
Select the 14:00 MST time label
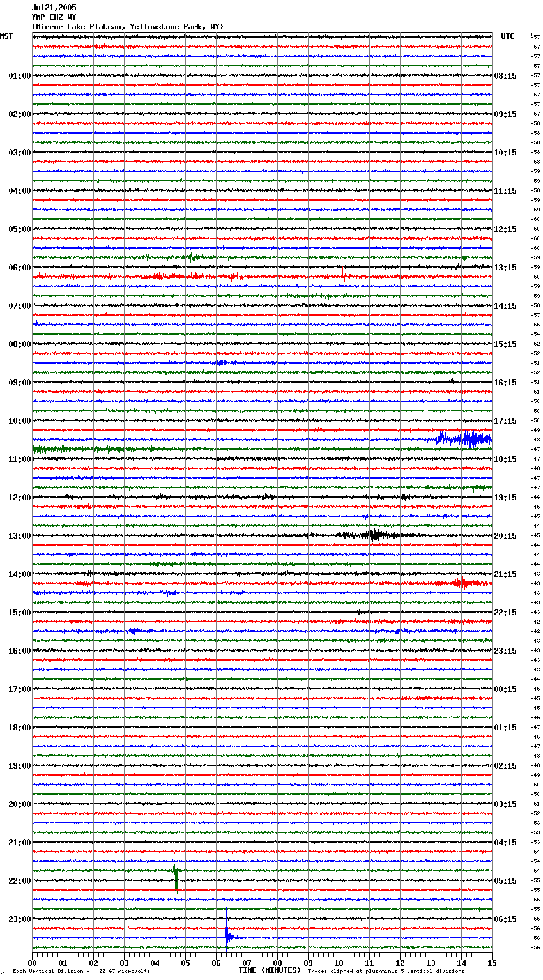coord(20,574)
